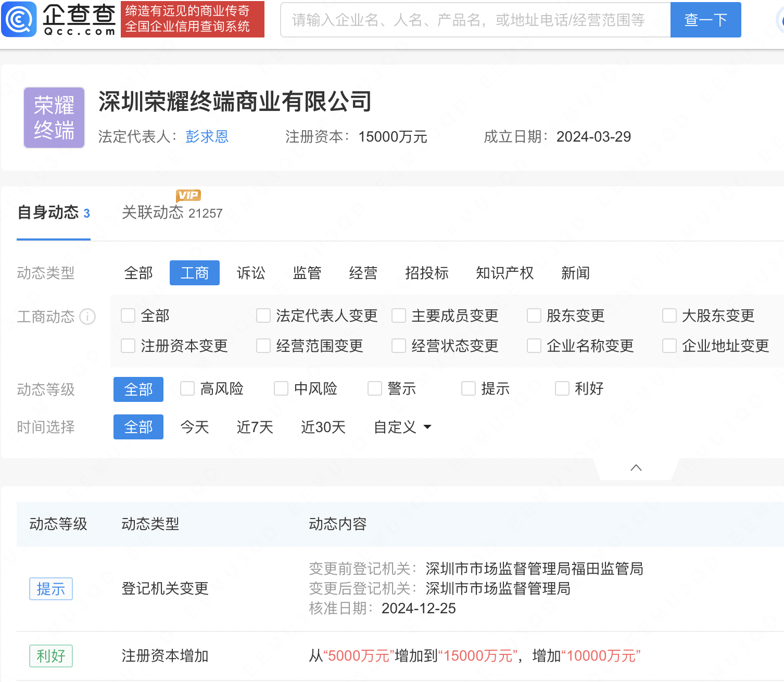Image resolution: width=784 pixels, height=682 pixels.
Task: Open the 荣耀终端 company logo thumbnail
Action: tap(54, 118)
